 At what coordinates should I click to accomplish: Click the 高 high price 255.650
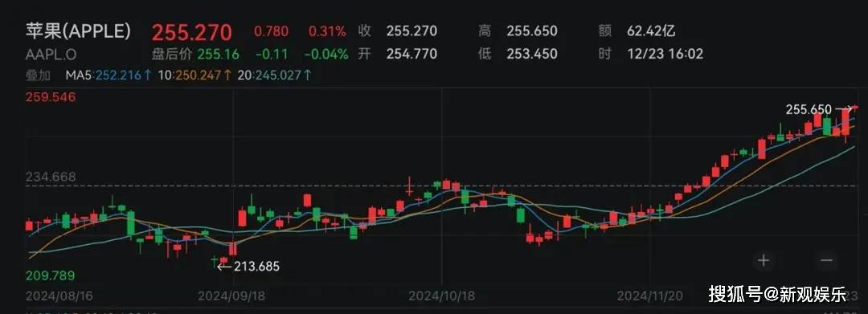coord(531,31)
